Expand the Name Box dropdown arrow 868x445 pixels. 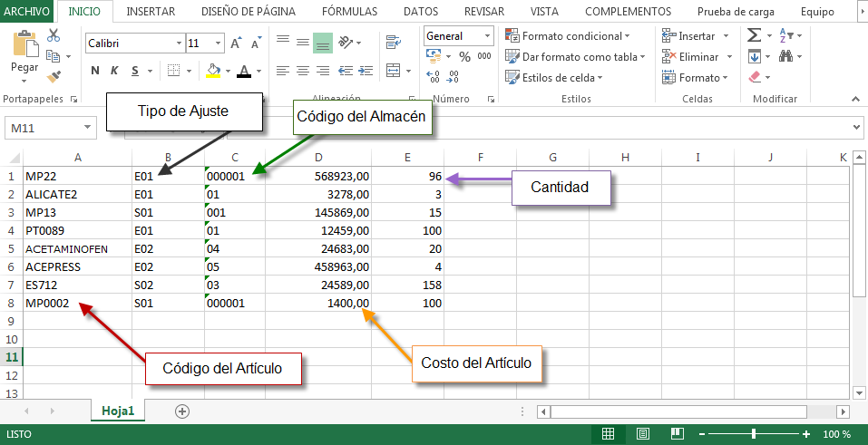coord(88,129)
